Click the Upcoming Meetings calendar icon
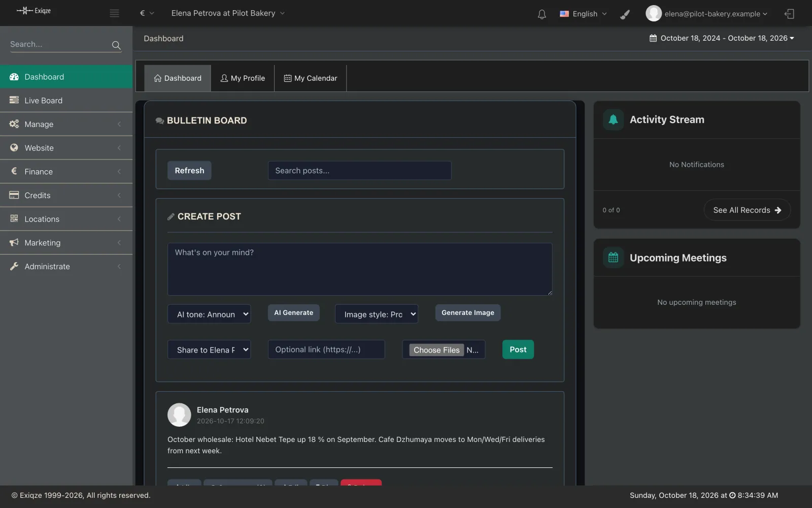The height and width of the screenshot is (508, 812). [x=613, y=258]
